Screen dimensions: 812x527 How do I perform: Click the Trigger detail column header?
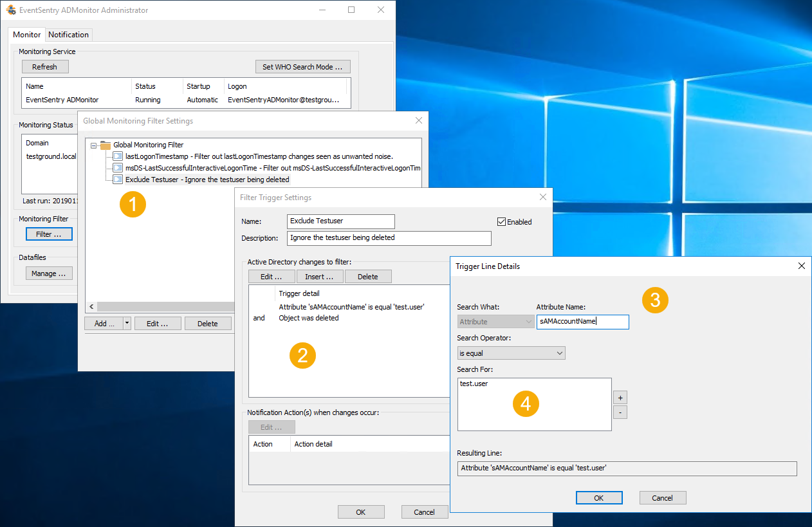pos(299,293)
